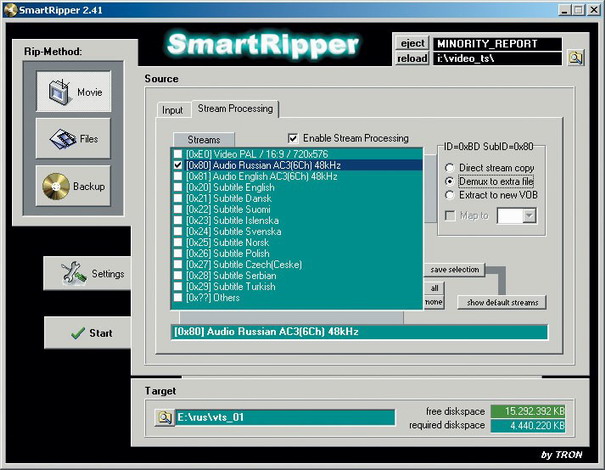Choose the Files rip method
The height and width of the screenshot is (470, 605).
pos(73,139)
